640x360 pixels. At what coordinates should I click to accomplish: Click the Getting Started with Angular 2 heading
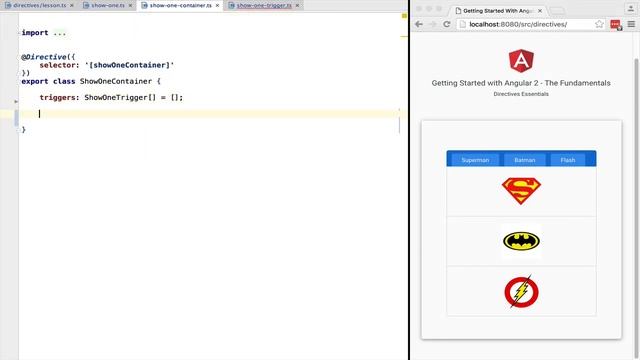[521, 83]
